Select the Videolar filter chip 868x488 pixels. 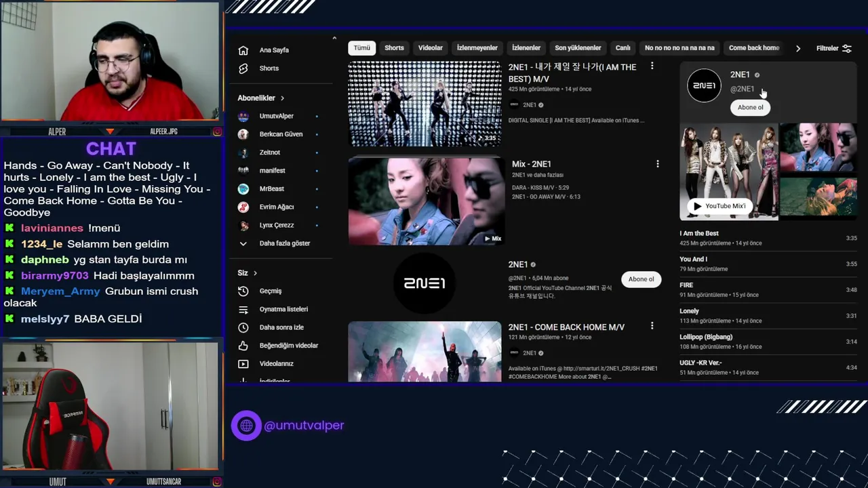tap(431, 48)
